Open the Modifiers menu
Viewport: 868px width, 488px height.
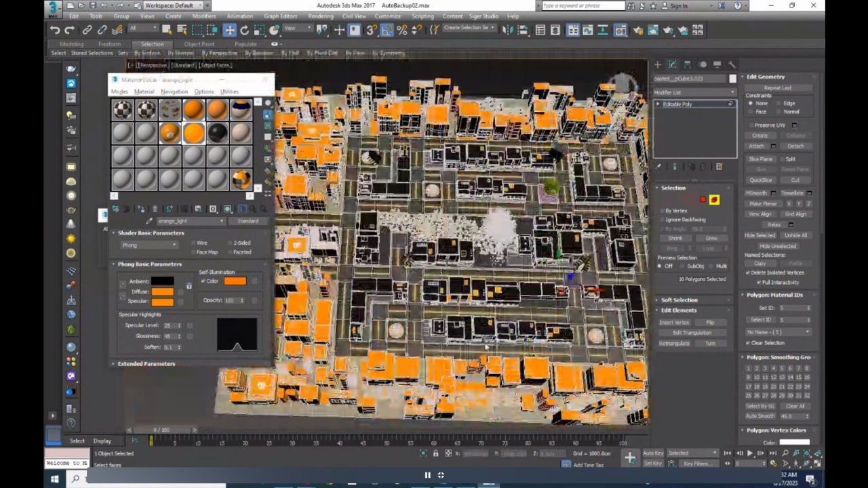204,16
